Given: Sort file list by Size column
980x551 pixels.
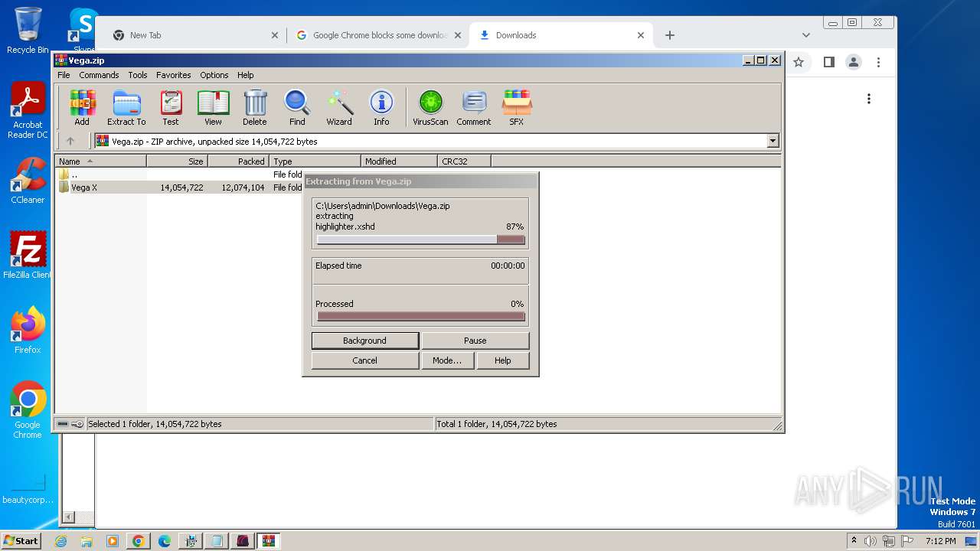Looking at the screenshot, I should click(178, 161).
